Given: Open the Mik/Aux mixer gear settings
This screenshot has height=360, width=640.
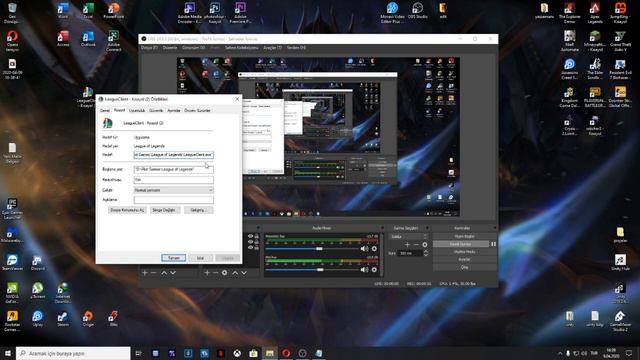Looking at the screenshot, I should pos(374,269).
